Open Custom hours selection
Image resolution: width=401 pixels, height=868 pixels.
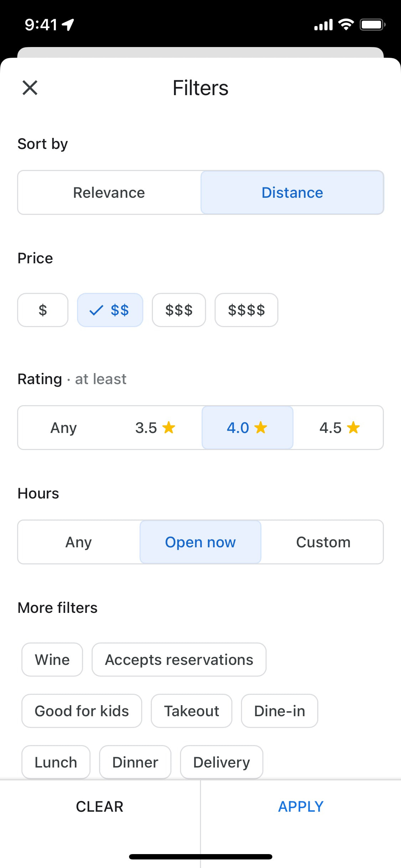[x=323, y=542]
